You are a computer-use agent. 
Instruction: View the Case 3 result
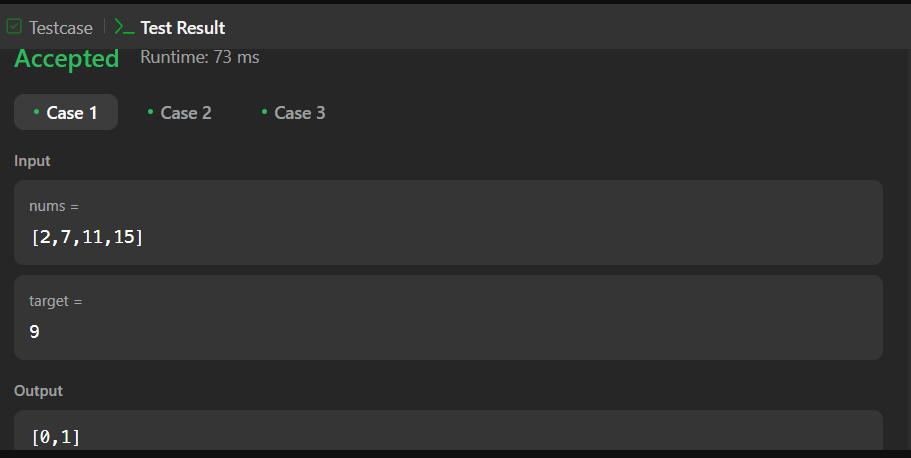299,113
